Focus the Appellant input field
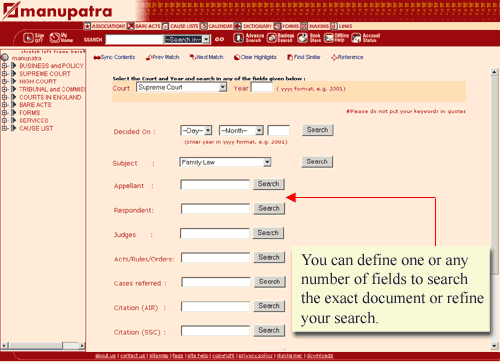 (215, 184)
